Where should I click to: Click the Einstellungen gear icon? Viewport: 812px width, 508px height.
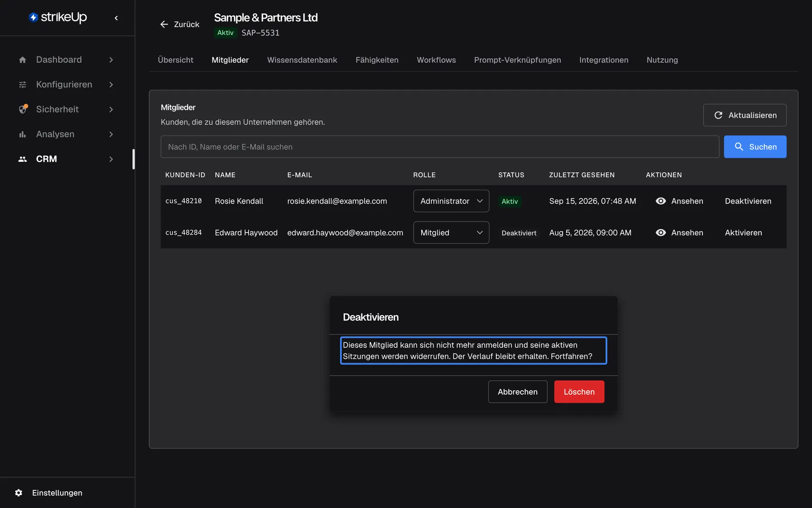[x=18, y=493]
